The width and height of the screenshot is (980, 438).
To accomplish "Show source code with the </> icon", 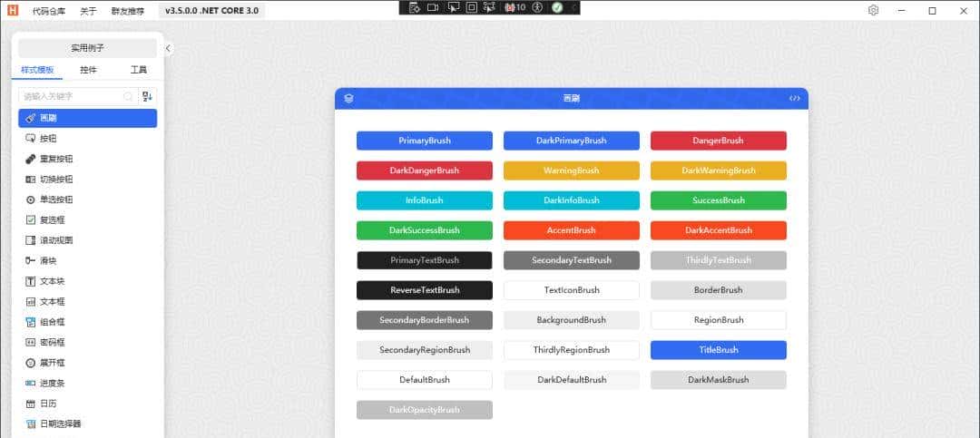I will (795, 98).
